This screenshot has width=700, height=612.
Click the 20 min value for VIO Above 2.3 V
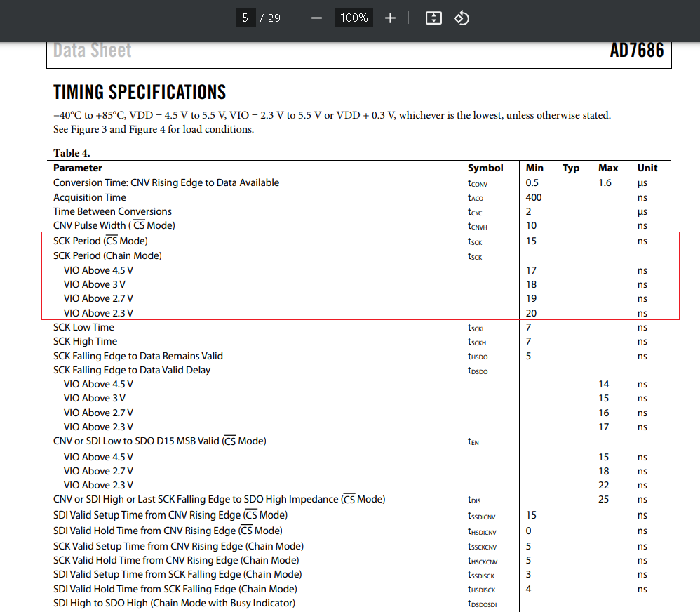(531, 313)
